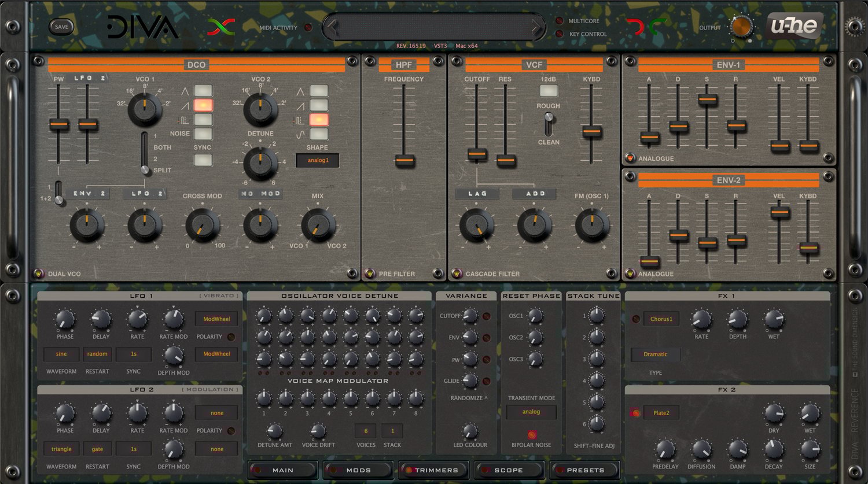Open the LFO 1 sine WAVEFORM dropdown
The image size is (868, 484).
(x=61, y=354)
